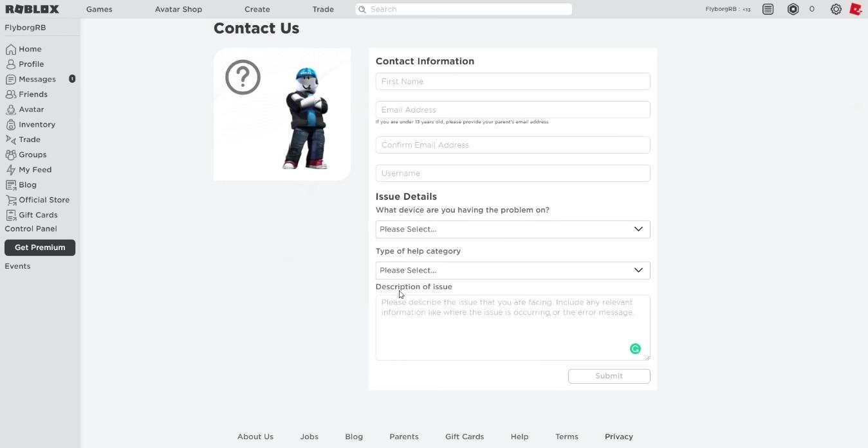Open the Robux currency icon
868x448 pixels.
[x=793, y=9]
